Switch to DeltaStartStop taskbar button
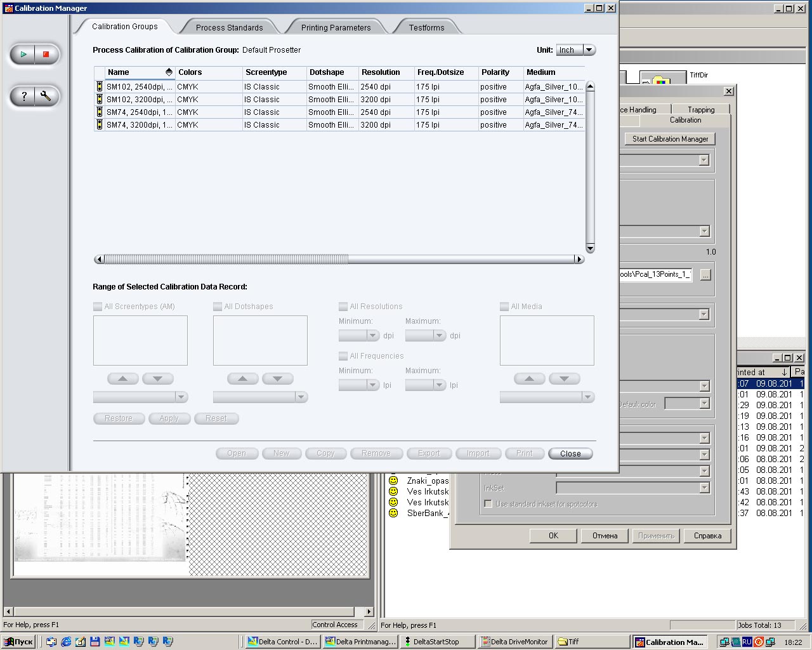This screenshot has width=812, height=650. coord(438,642)
